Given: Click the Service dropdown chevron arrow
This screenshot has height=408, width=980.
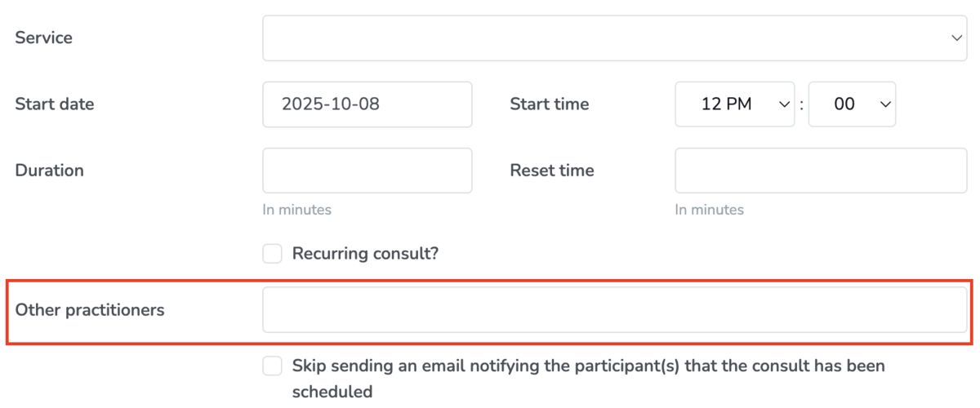Looking at the screenshot, I should (x=956, y=38).
